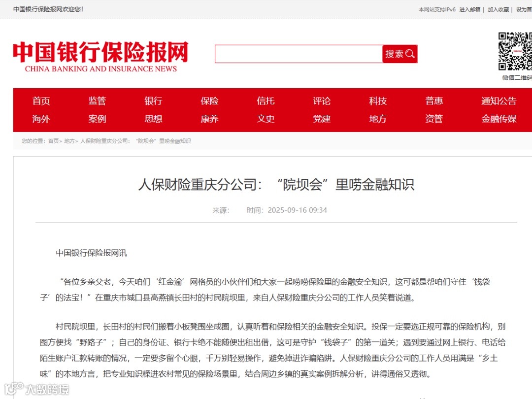Screen dimensions: 532x399
Task: Open the 地方 navigation item in red bar
Action: coord(378,119)
